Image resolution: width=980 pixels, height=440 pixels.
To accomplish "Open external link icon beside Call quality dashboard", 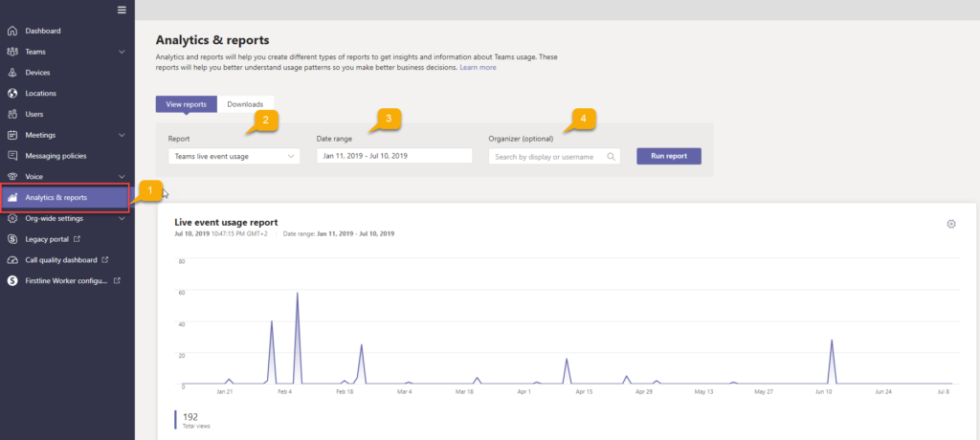I will tap(105, 259).
